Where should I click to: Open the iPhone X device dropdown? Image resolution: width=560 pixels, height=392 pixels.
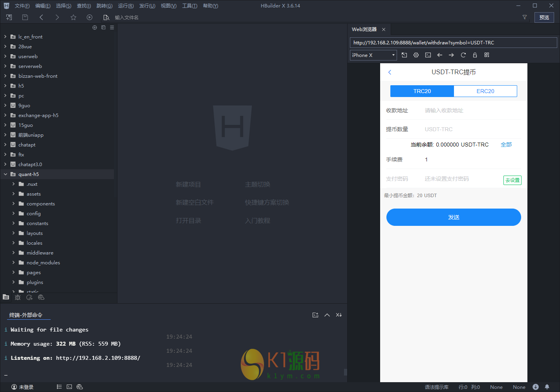[x=373, y=55]
